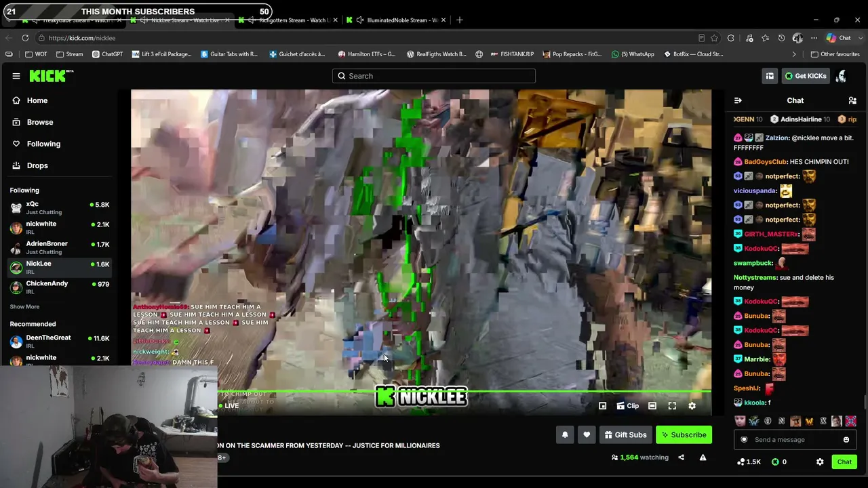Click the Get KICKs button
This screenshot has width=868, height=488.
pos(806,76)
